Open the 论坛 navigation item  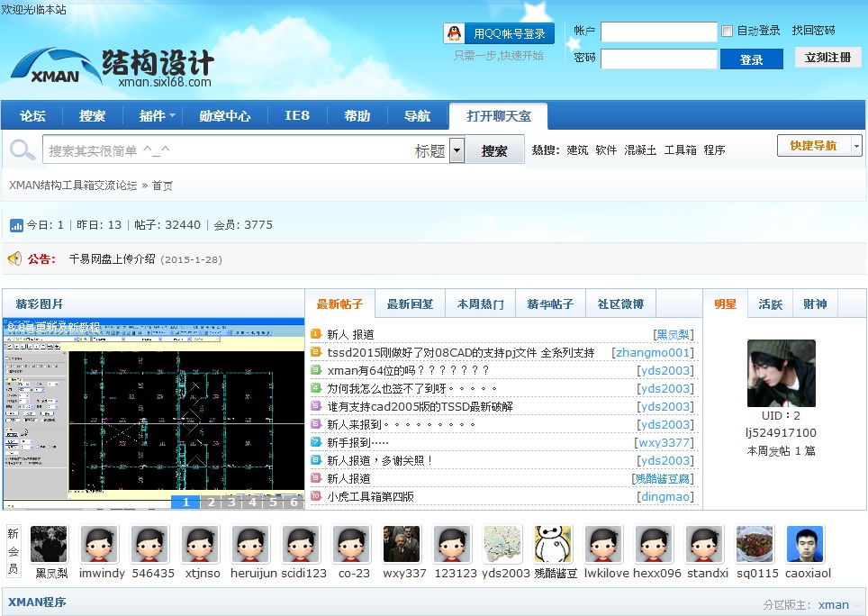pos(32,115)
